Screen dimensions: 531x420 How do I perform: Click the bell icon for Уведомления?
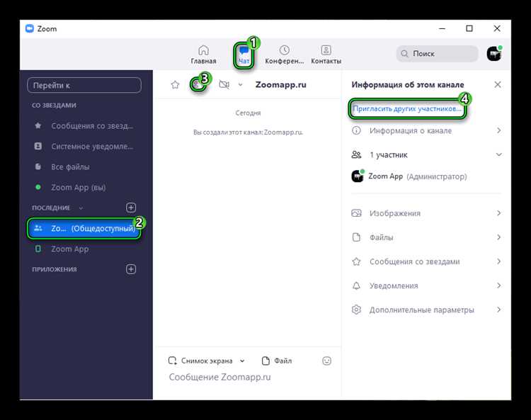pos(356,285)
